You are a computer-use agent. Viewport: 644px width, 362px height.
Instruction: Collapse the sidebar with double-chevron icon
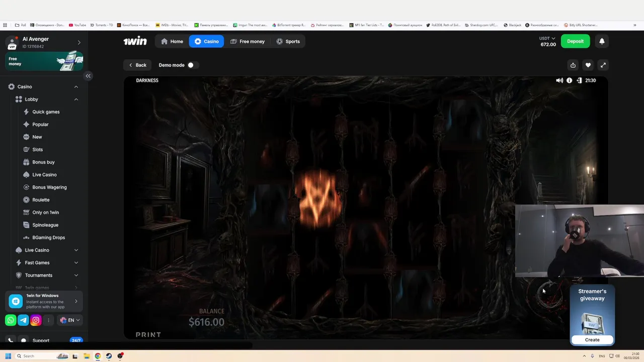tap(88, 76)
